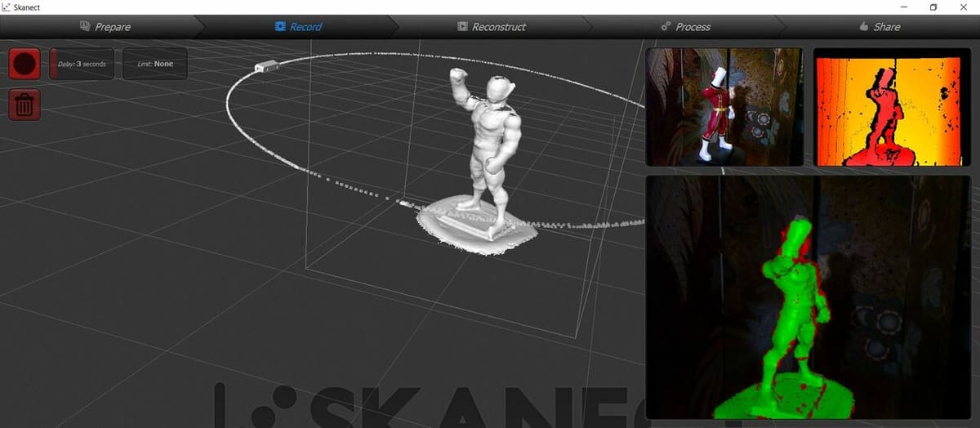
Task: Delete the scan with the trash icon
Action: point(24,104)
